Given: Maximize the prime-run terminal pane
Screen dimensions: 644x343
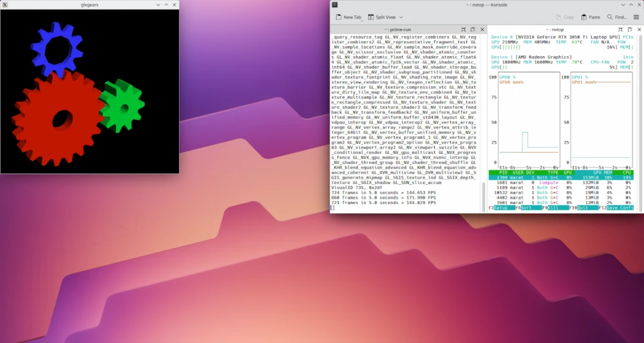Looking at the screenshot, I should coord(464,30).
